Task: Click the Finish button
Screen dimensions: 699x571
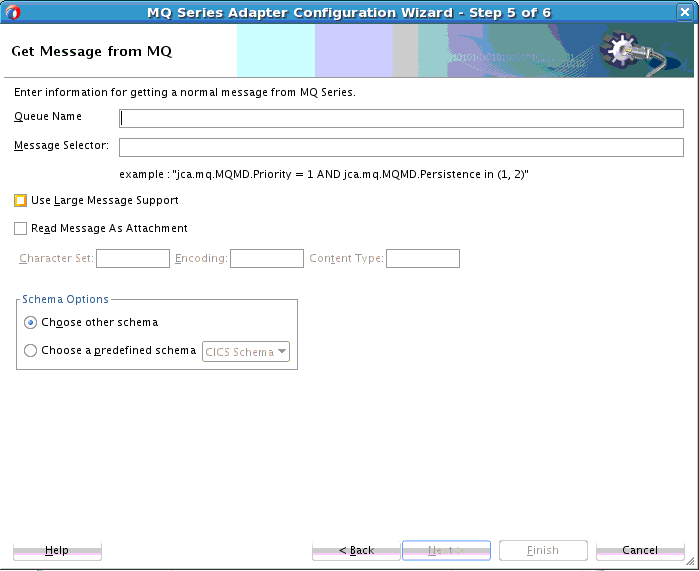Action: (543, 550)
